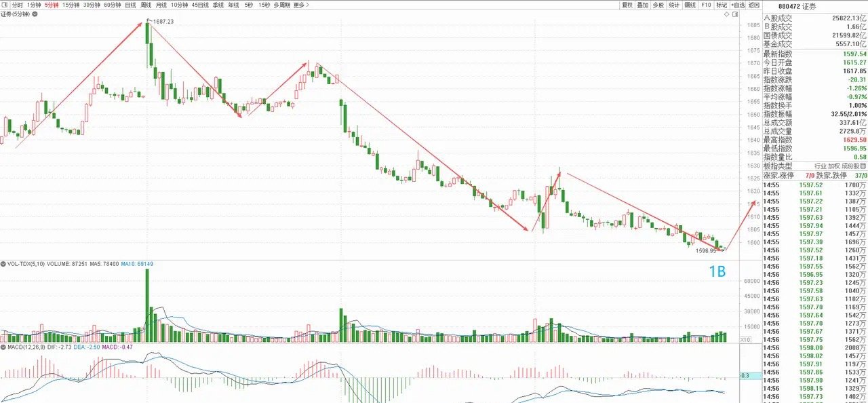Image resolution: width=868 pixels, height=403 pixels.
Task: Click the X10 volume scale indicator
Action: click(x=745, y=339)
